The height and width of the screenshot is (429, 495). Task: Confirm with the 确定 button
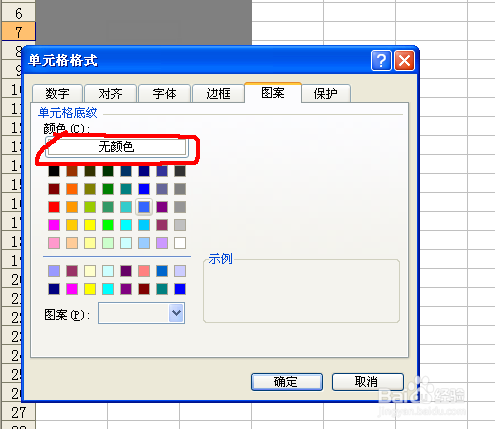click(x=287, y=382)
